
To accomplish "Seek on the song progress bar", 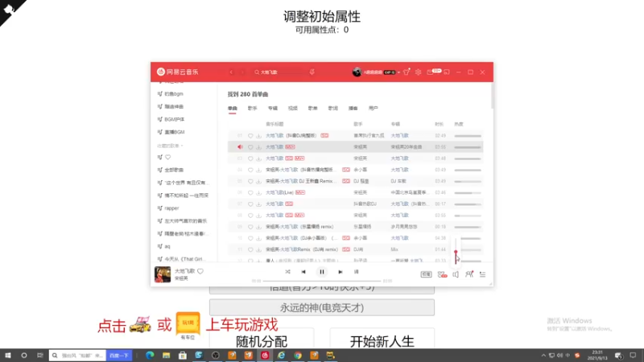I will pyautogui.click(x=322, y=281).
